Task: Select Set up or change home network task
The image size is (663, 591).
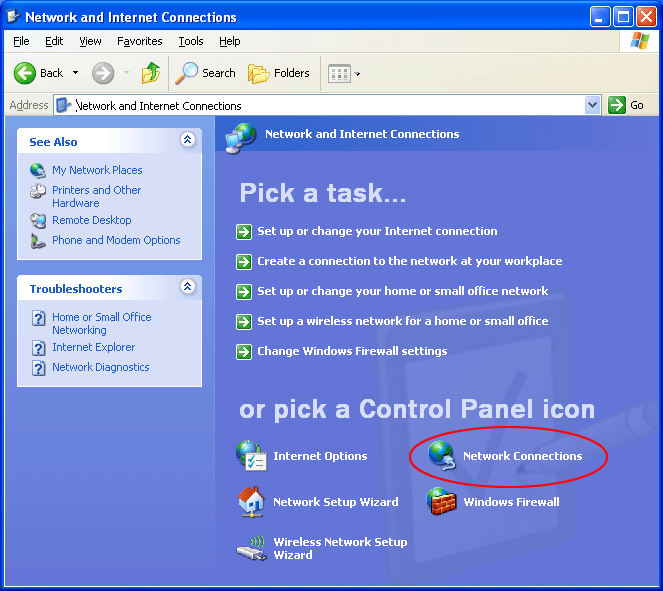Action: point(403,291)
